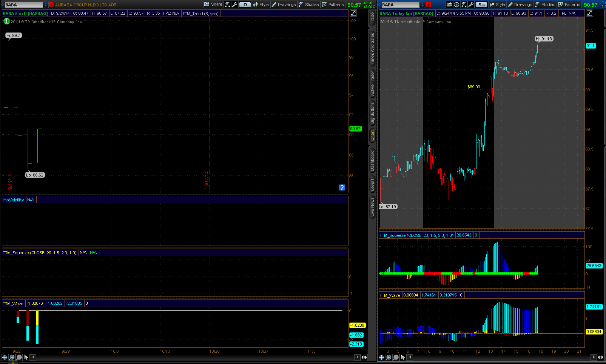
Task: Click the Share icon on the left chart toolbar
Action: [207, 4]
